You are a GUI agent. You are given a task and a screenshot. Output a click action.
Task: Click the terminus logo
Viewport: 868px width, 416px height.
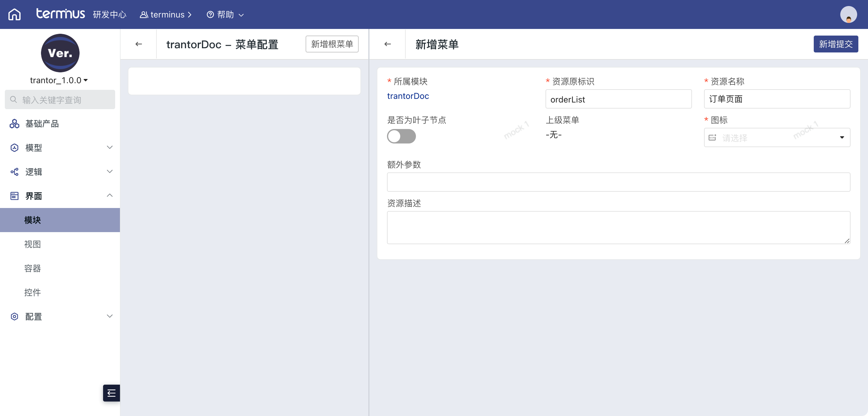point(60,14)
